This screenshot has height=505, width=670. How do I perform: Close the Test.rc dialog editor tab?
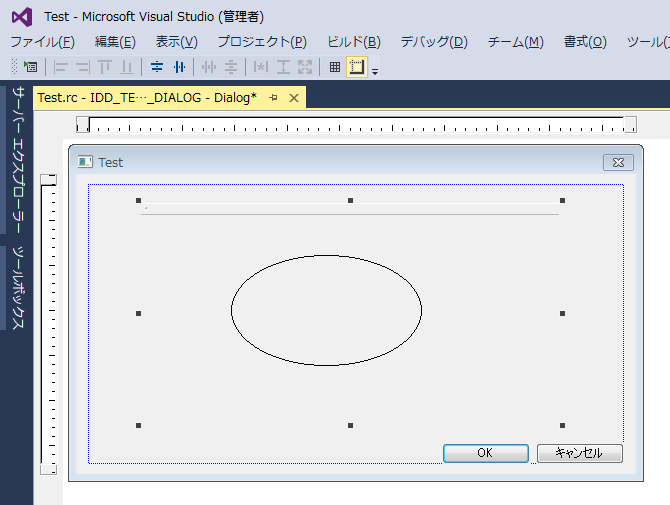tap(294, 98)
